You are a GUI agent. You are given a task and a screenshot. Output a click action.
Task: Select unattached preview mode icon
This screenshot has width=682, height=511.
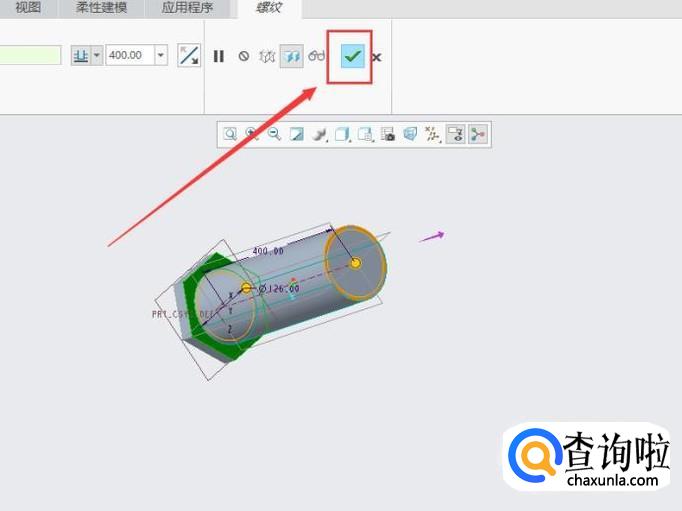point(267,56)
